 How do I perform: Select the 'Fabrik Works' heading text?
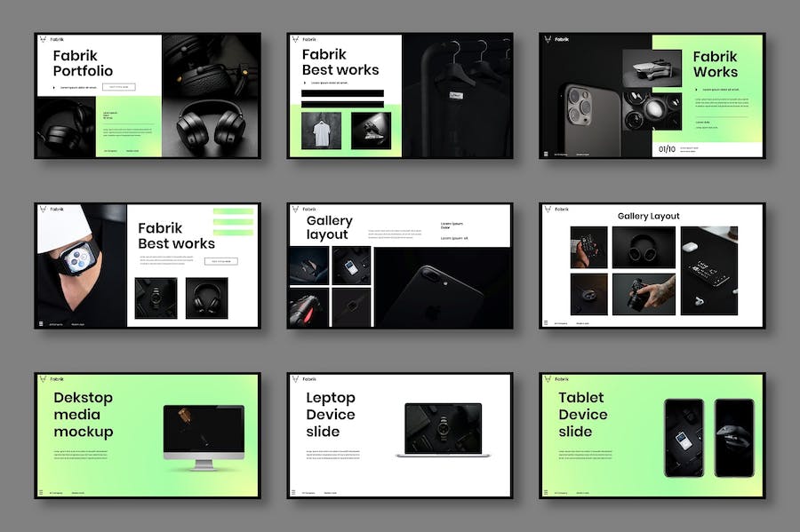pos(716,64)
